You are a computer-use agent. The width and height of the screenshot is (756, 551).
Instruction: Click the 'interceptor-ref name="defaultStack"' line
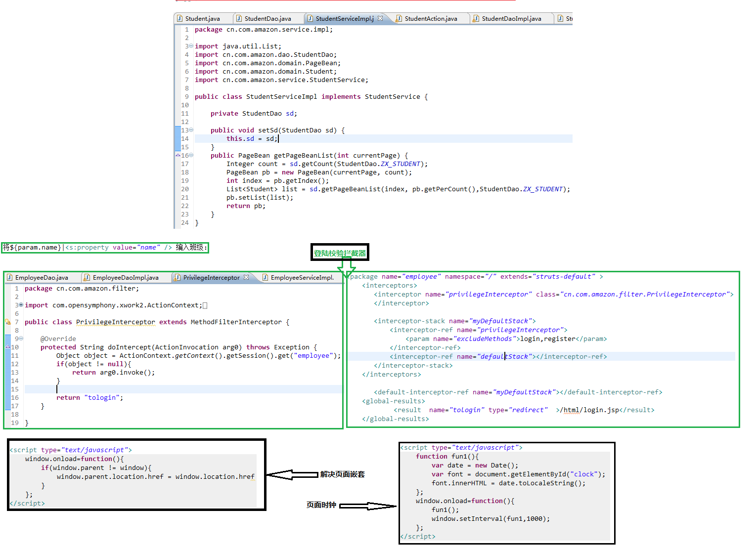(x=498, y=356)
